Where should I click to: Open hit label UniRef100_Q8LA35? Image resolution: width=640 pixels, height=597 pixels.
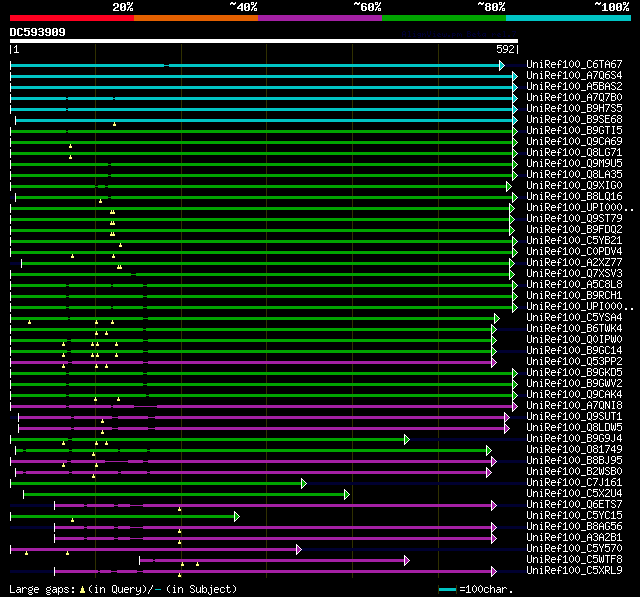pyautogui.click(x=574, y=175)
